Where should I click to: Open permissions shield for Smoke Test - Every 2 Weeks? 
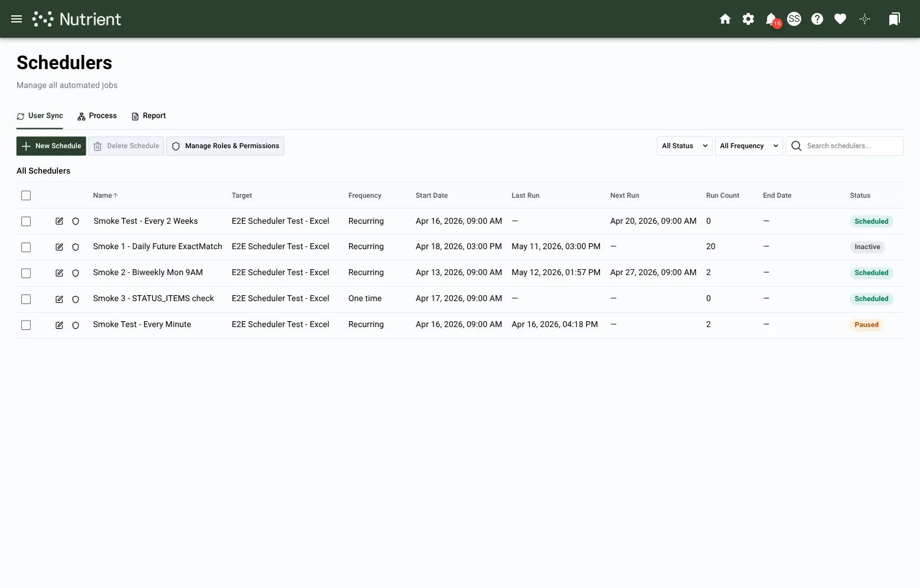pyautogui.click(x=76, y=221)
